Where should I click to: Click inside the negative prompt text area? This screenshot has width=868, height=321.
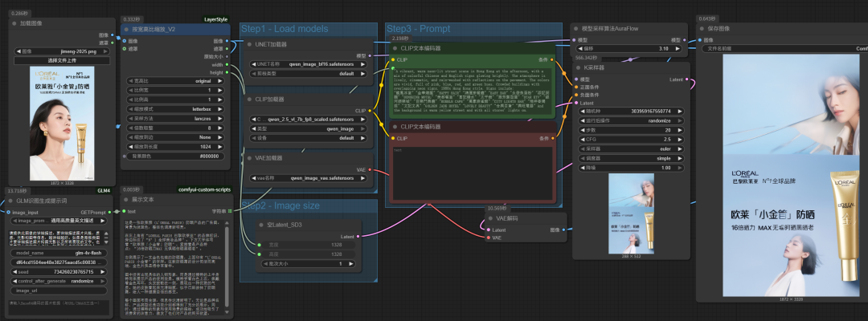[473, 173]
